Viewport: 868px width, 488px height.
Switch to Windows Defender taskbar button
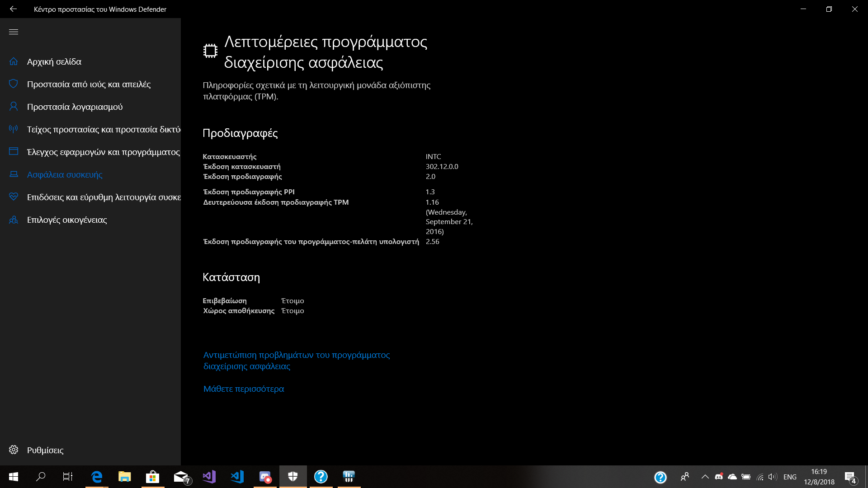[x=293, y=477]
